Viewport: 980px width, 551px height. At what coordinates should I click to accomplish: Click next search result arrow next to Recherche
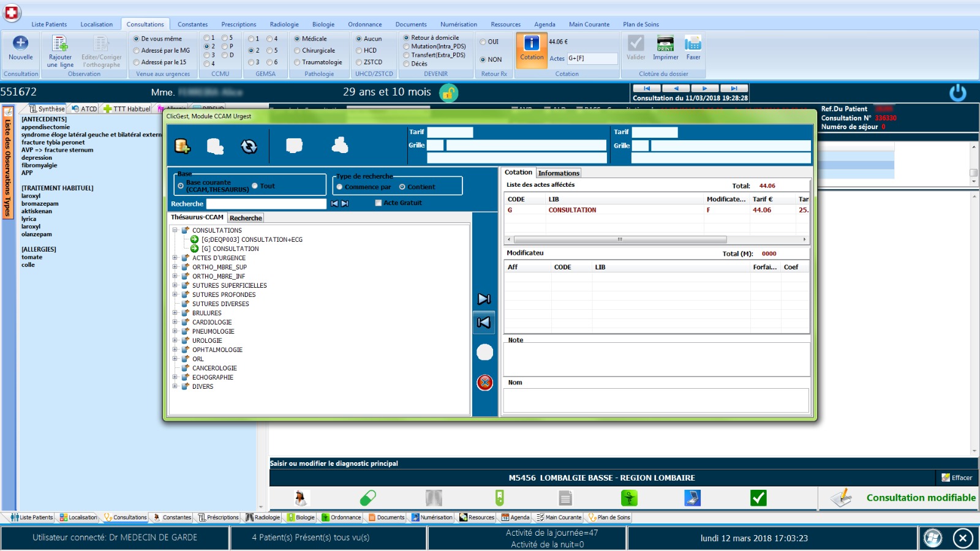pyautogui.click(x=345, y=203)
